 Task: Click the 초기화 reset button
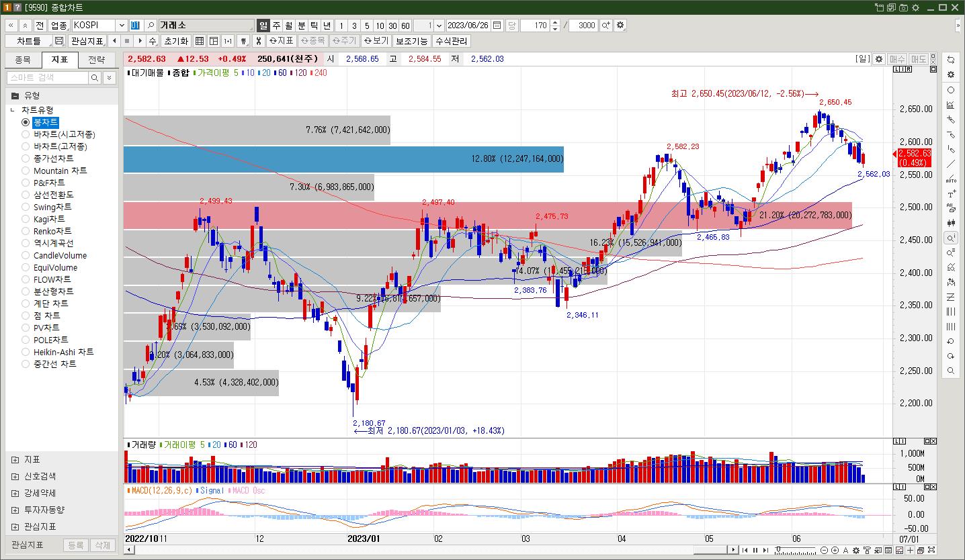click(176, 41)
